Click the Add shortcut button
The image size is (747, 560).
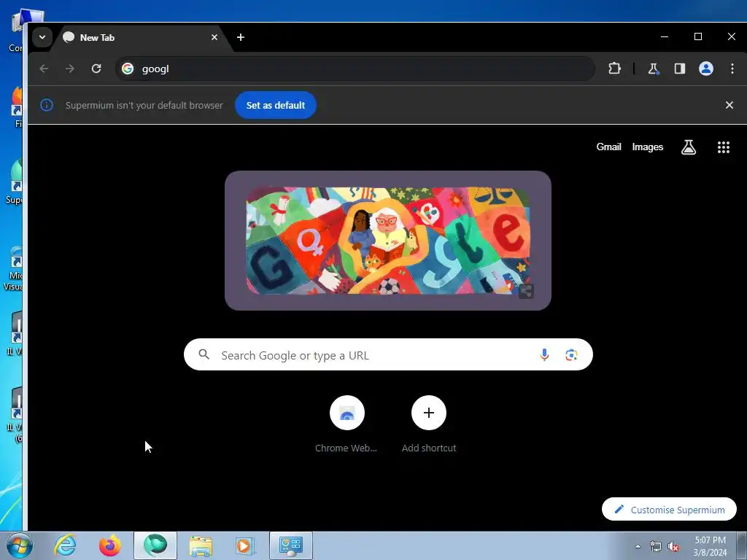(x=429, y=424)
